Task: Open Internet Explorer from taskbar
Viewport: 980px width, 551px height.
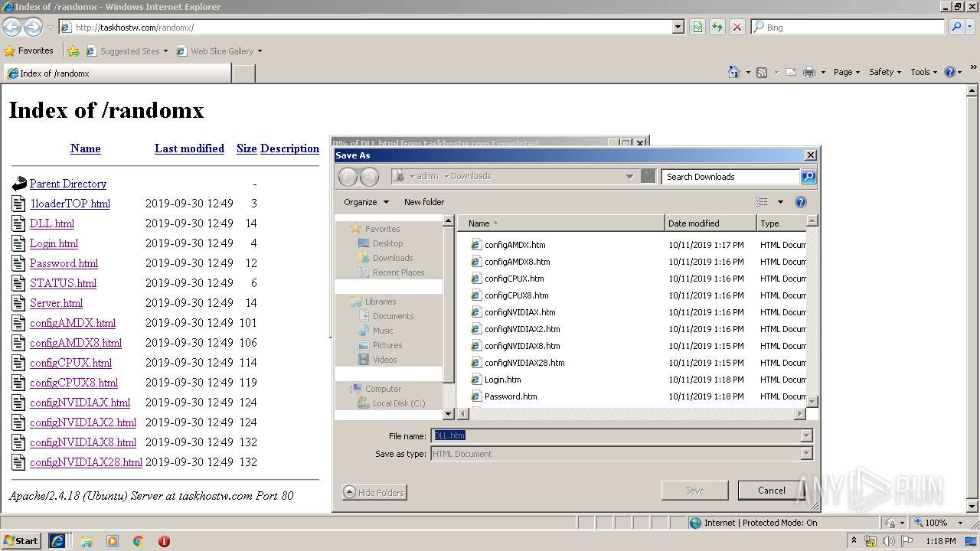Action: click(57, 541)
